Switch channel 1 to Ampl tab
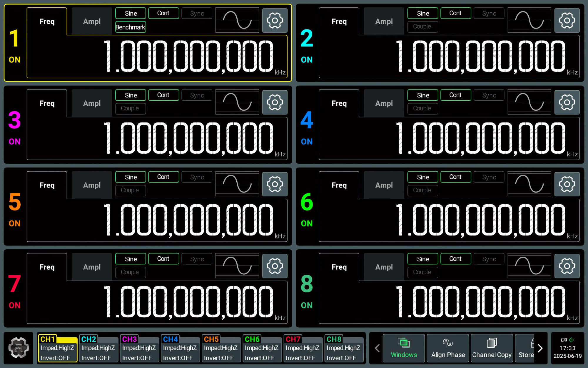588x368 pixels. coord(92,21)
